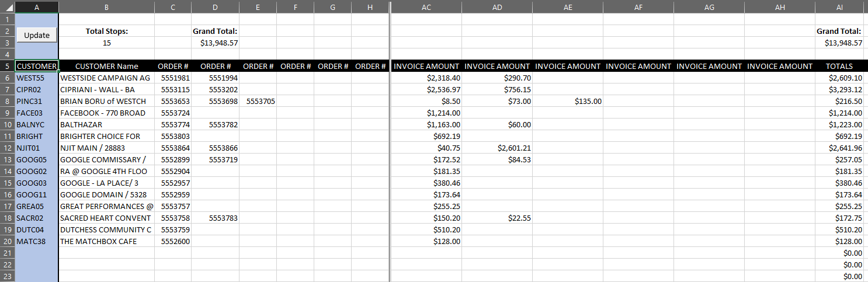868x282 pixels.
Task: Click FACEBOOK - 770 BROAD cell
Action: point(106,113)
